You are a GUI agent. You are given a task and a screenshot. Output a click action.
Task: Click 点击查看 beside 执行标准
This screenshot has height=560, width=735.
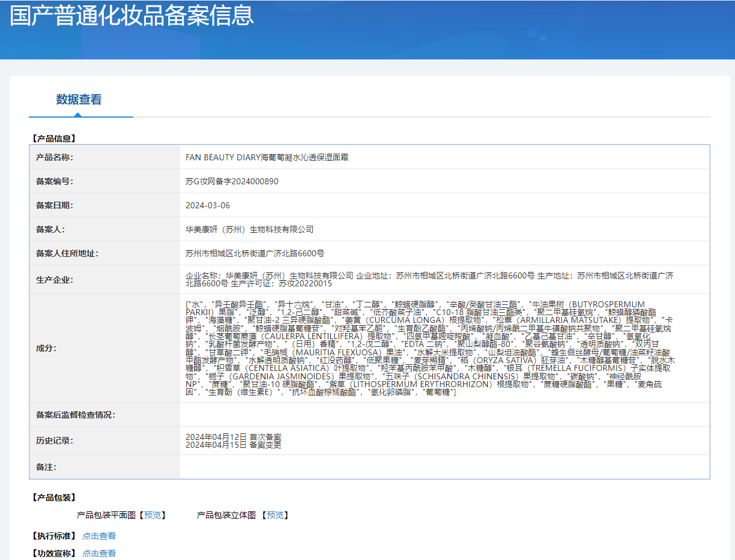[x=99, y=536]
